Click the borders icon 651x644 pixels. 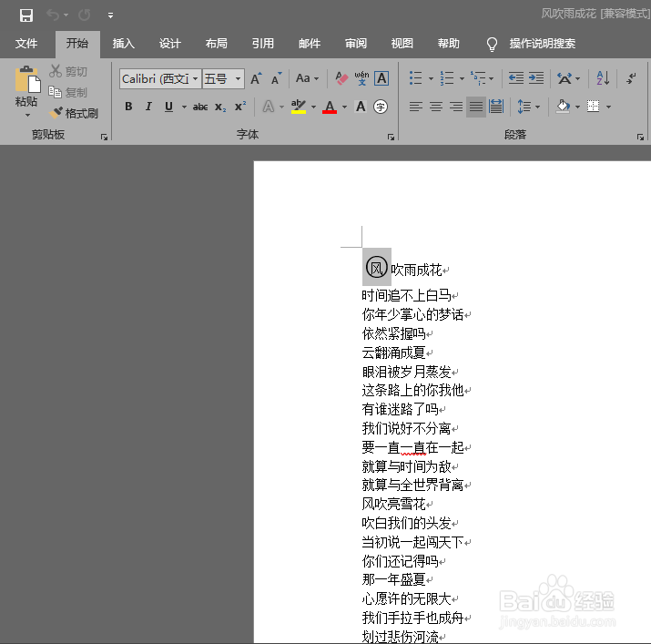[594, 107]
